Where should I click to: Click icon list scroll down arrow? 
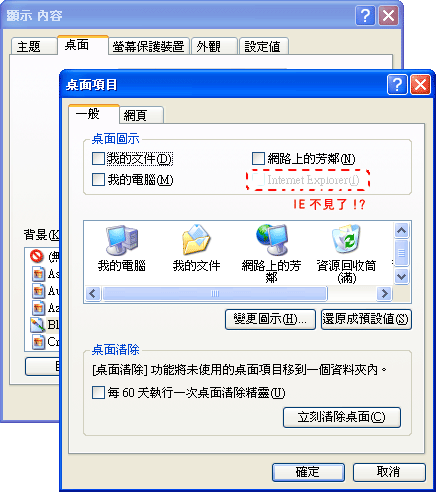coord(401,276)
